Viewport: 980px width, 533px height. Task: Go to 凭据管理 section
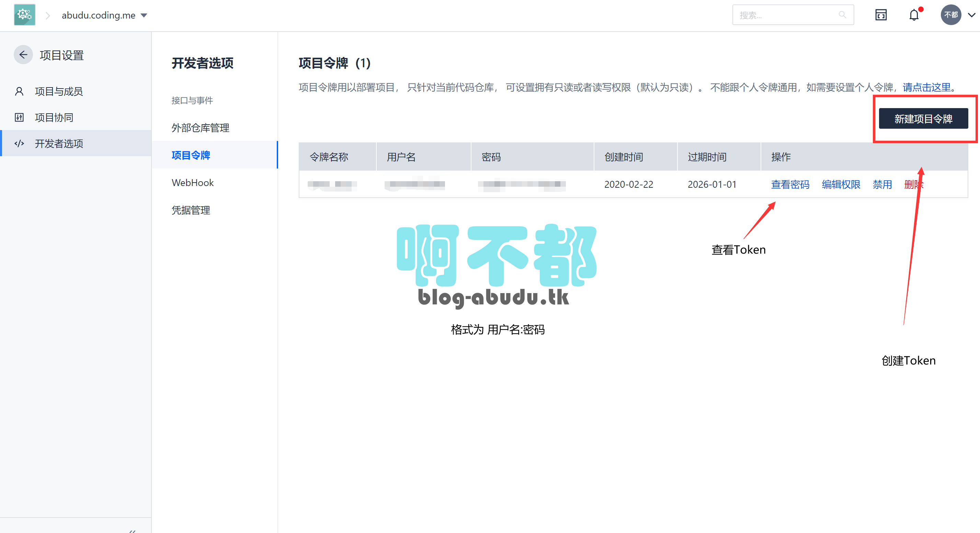point(191,210)
